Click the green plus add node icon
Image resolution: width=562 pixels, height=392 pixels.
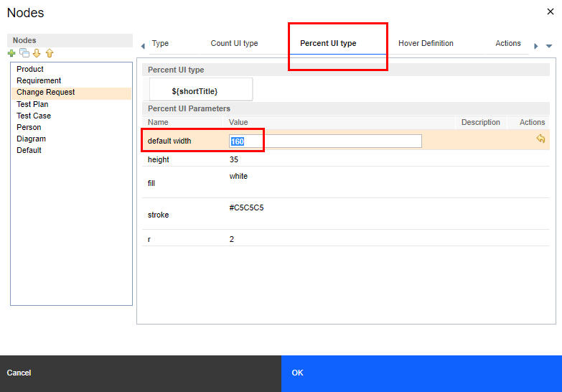tap(11, 54)
